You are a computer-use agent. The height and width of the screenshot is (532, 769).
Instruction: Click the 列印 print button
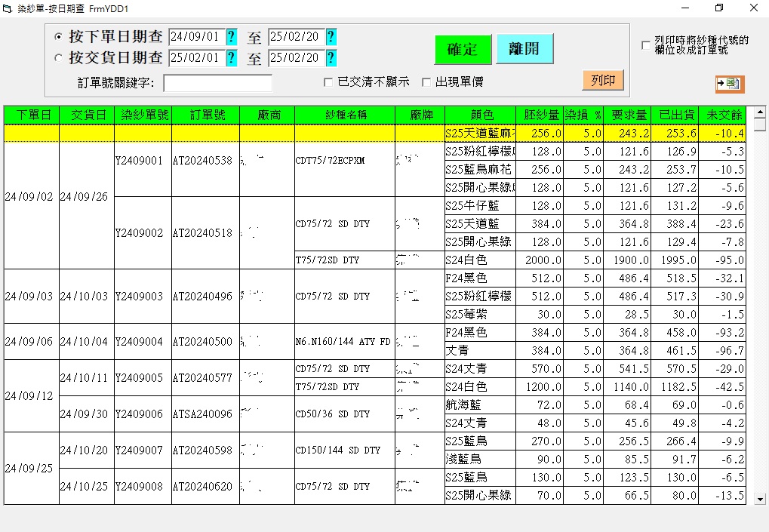[x=603, y=80]
